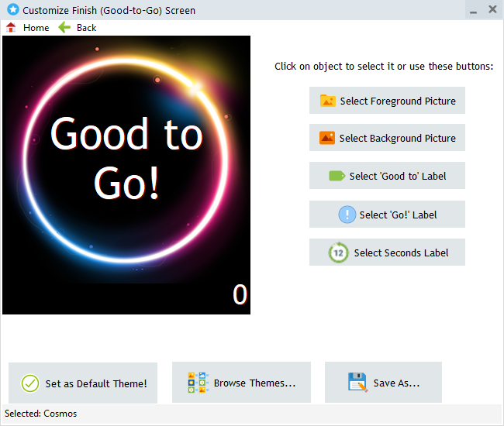Select the seconds counter '0' in preview
The height and width of the screenshot is (426, 504).
[x=240, y=295]
